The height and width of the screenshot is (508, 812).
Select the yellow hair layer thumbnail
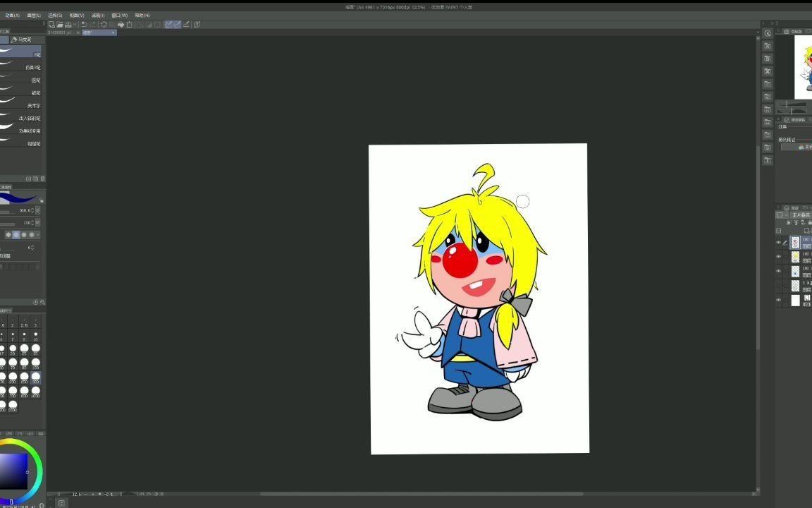(x=795, y=257)
